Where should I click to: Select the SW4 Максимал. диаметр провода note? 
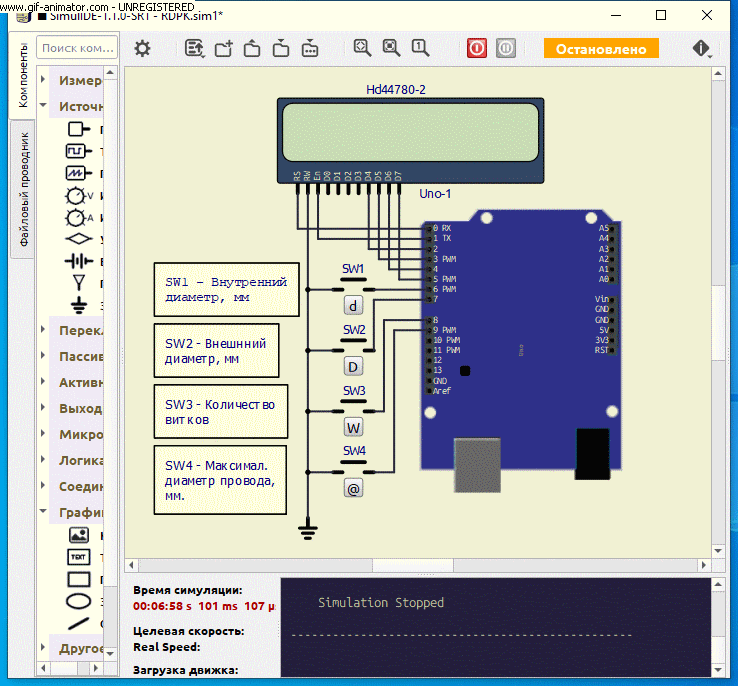click(220, 480)
